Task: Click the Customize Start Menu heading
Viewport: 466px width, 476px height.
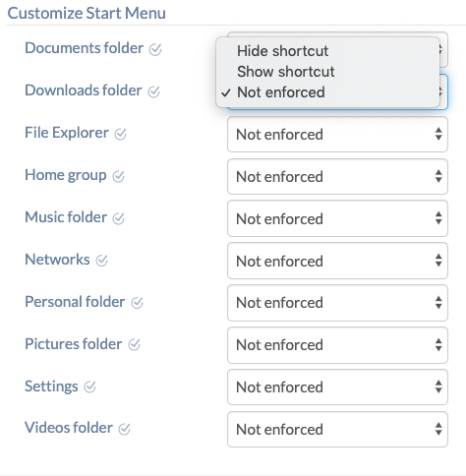Action: pos(87,14)
